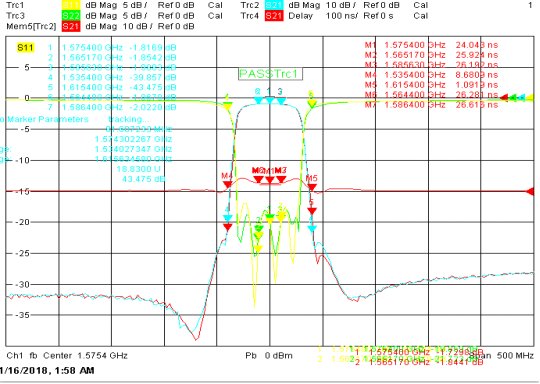Click marker 4 readout -39.857 dB
The image size is (540, 384).
(x=152, y=77)
